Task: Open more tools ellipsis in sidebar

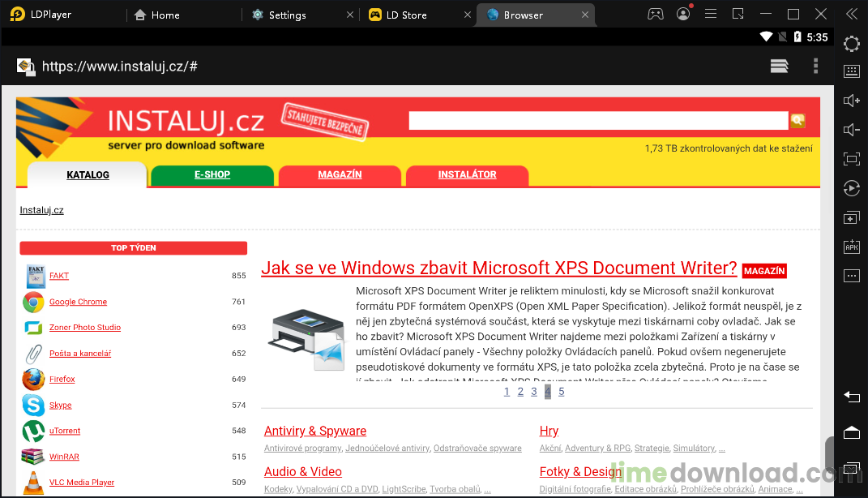Action: tap(852, 275)
